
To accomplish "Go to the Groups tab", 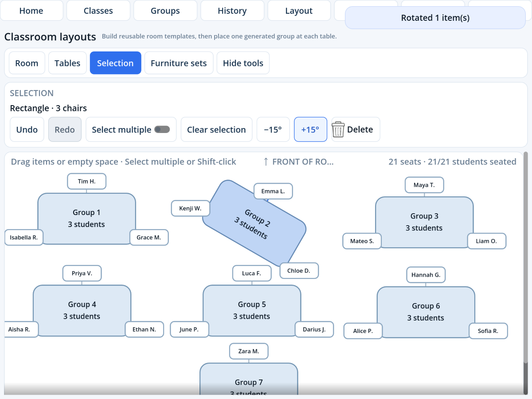I will click(x=165, y=11).
